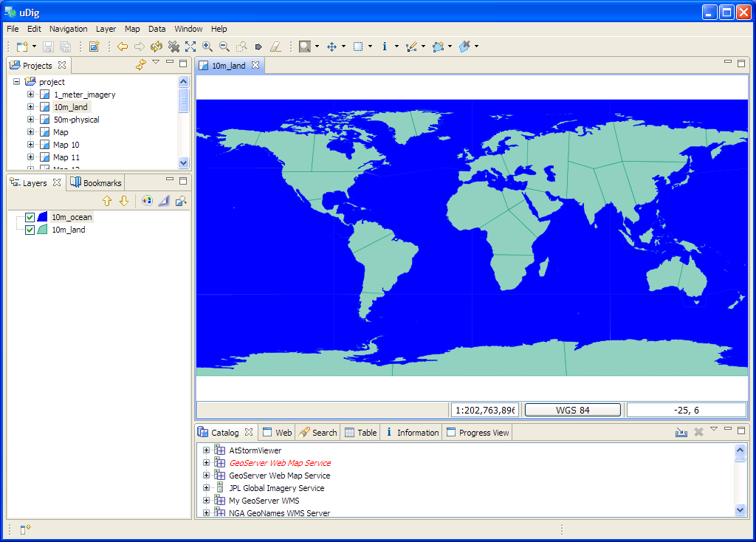Viewport: 756px width, 542px height.
Task: Click the WGS 84 projection button in status bar
Action: 573,409
